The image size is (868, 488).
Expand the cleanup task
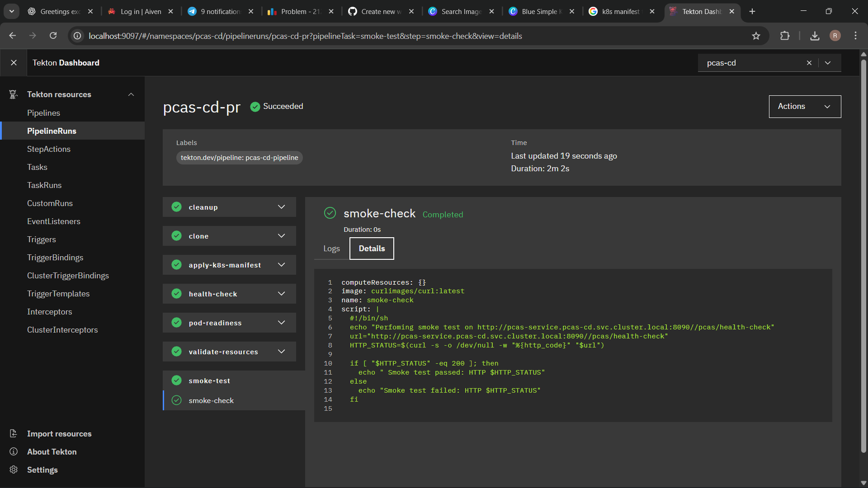click(281, 207)
